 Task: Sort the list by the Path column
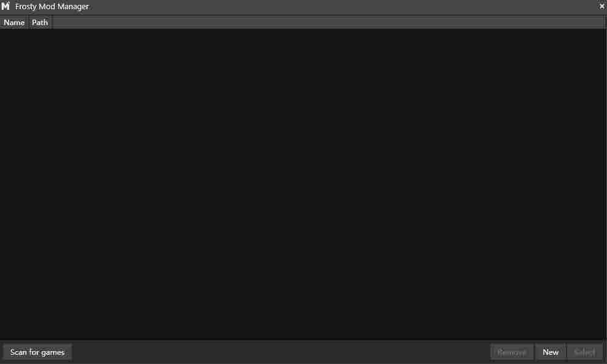click(40, 23)
